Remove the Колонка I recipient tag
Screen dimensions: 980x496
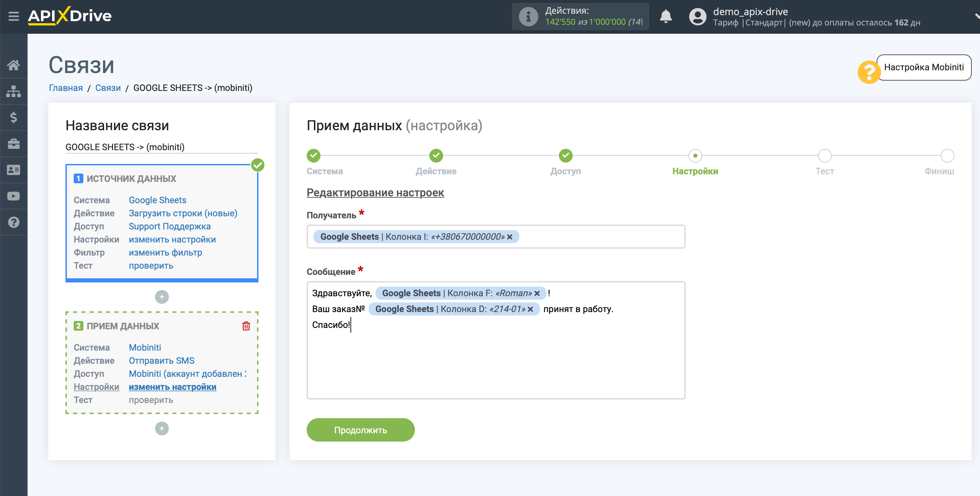pyautogui.click(x=510, y=237)
